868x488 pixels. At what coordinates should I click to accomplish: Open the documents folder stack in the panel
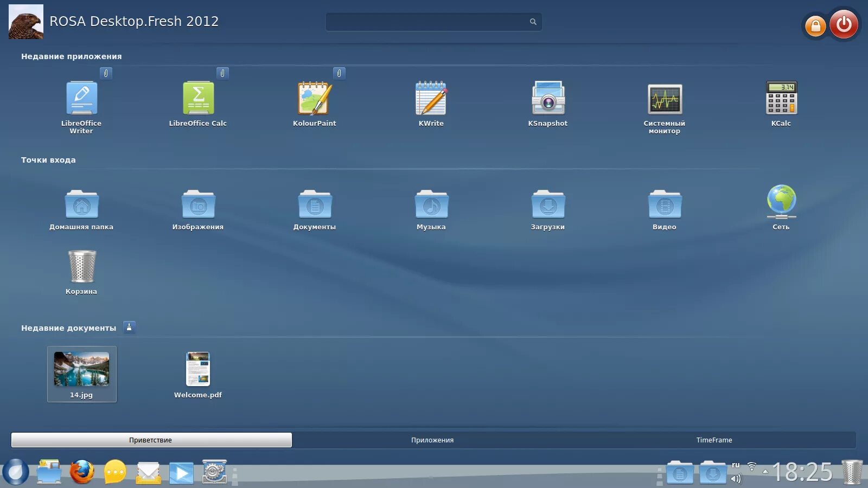click(x=680, y=472)
